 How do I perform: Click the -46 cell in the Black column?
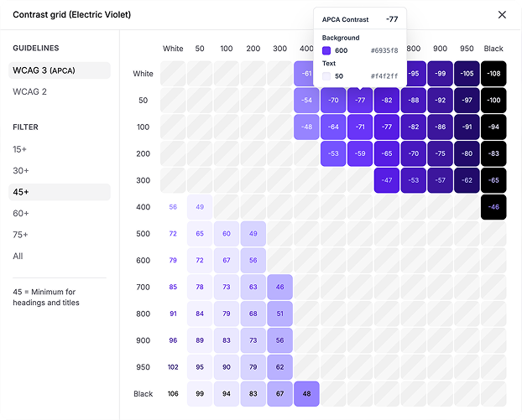coord(493,206)
